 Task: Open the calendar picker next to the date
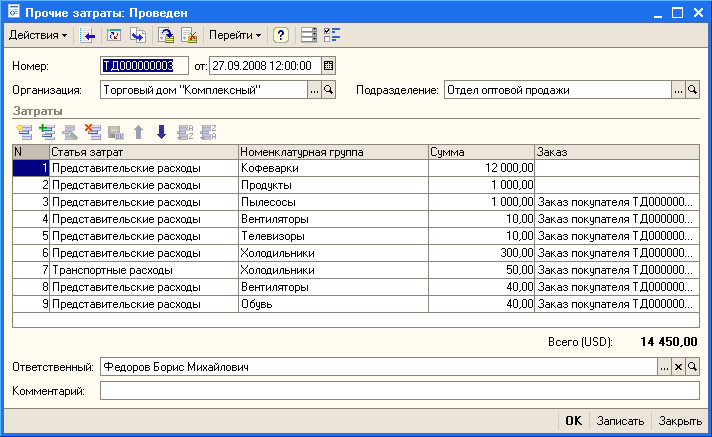328,66
